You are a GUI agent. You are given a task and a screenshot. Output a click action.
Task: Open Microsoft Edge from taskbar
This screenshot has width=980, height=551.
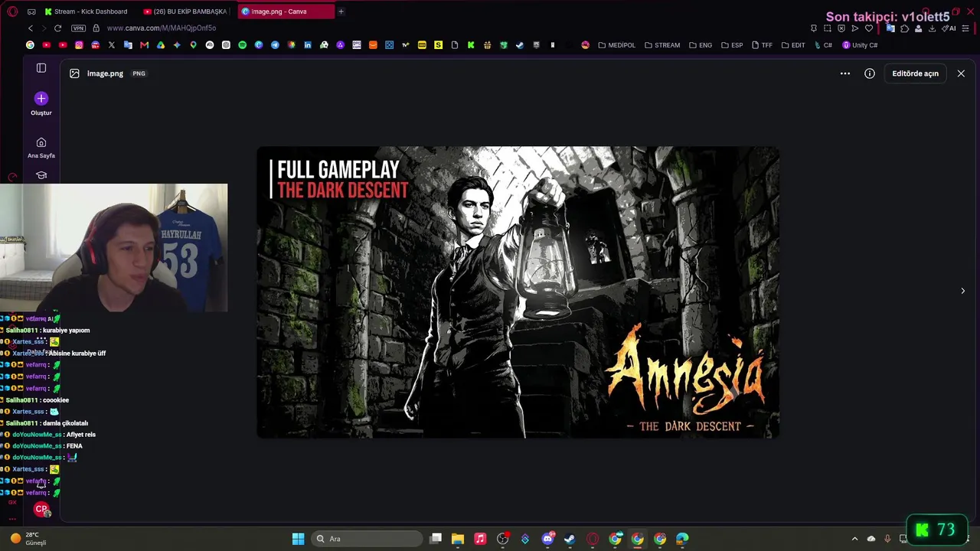coord(682,539)
